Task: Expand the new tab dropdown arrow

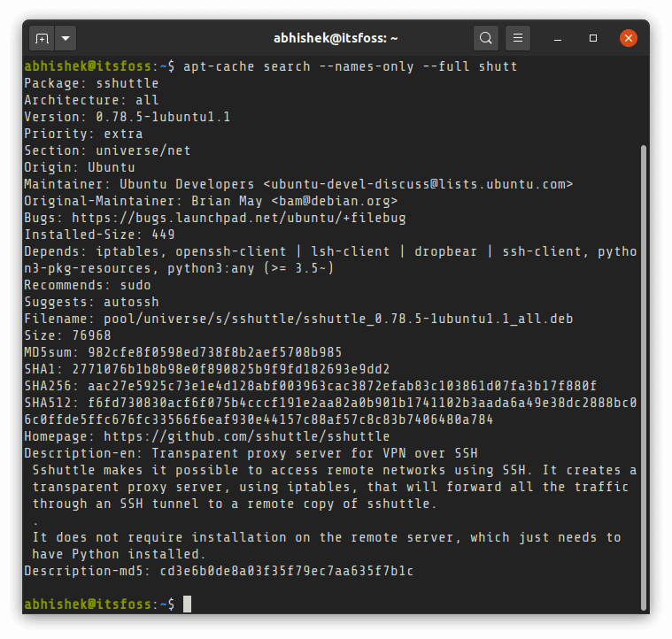Action: click(x=66, y=39)
